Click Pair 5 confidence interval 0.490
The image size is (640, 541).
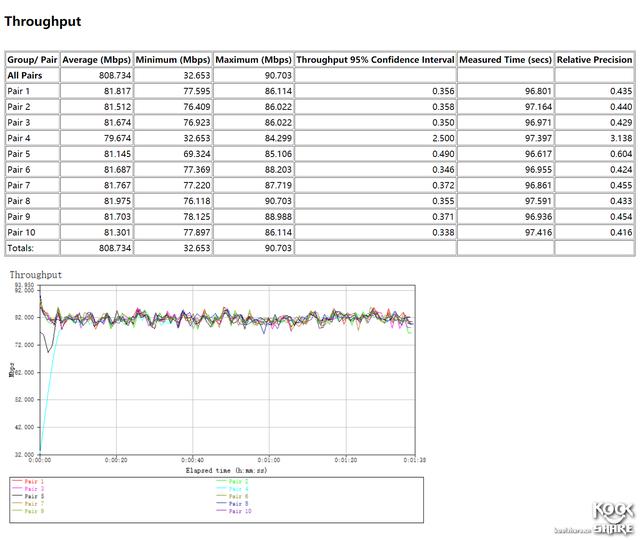[443, 154]
